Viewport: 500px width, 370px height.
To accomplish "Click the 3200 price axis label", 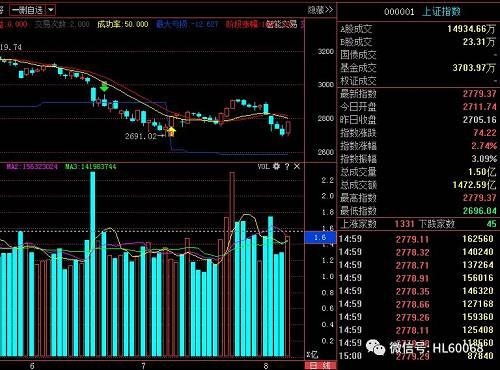I will point(325,52).
